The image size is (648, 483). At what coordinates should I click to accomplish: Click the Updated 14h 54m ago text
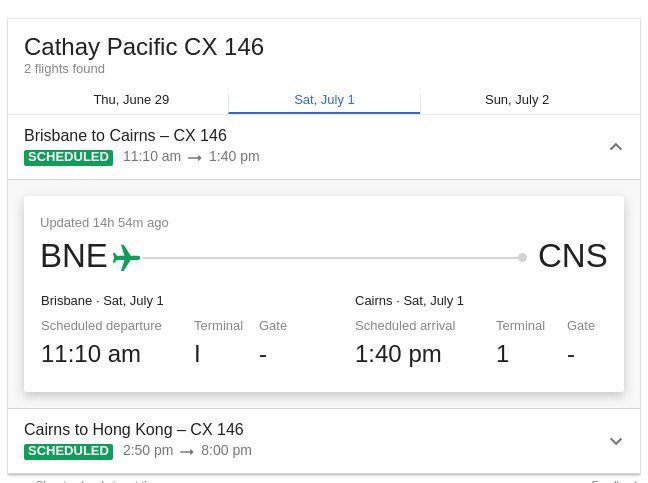(104, 223)
